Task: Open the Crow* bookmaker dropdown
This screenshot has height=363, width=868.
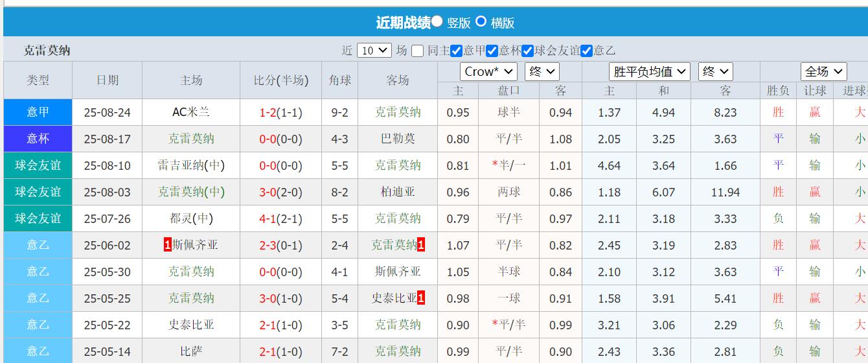Action: click(488, 71)
